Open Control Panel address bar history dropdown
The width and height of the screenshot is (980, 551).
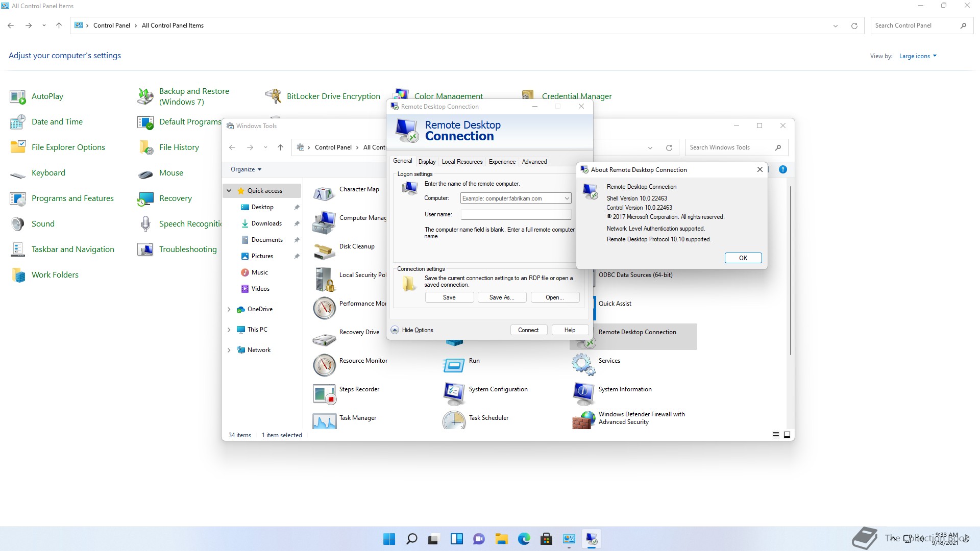[836, 26]
